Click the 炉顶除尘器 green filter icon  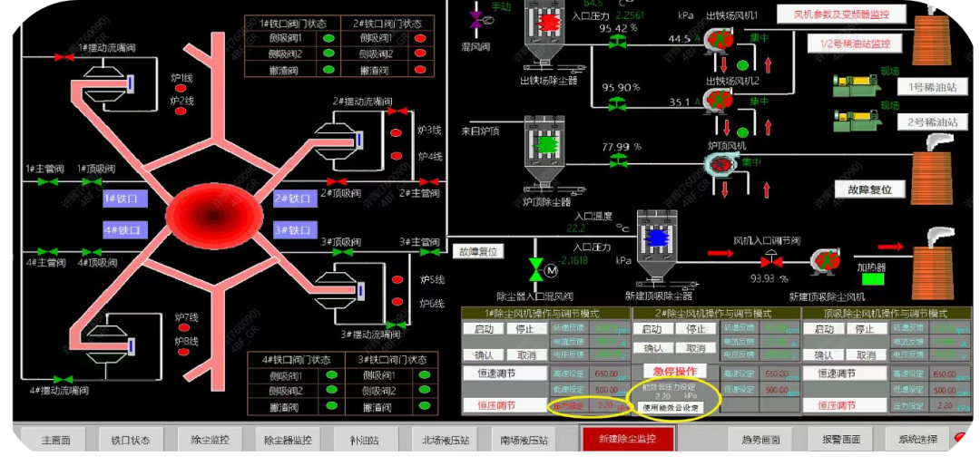pyautogui.click(x=545, y=143)
